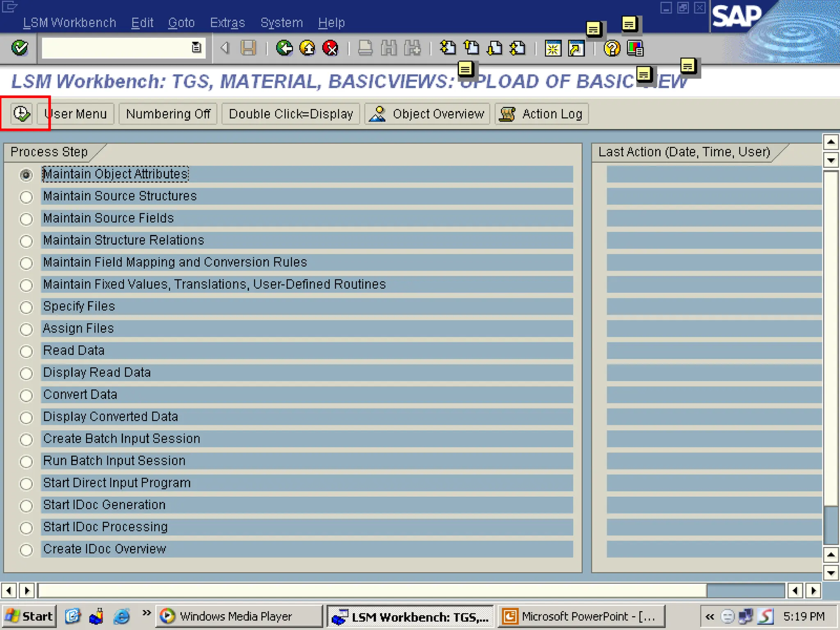The height and width of the screenshot is (630, 840).
Task: Click the Create New Session icon
Action: click(553, 48)
